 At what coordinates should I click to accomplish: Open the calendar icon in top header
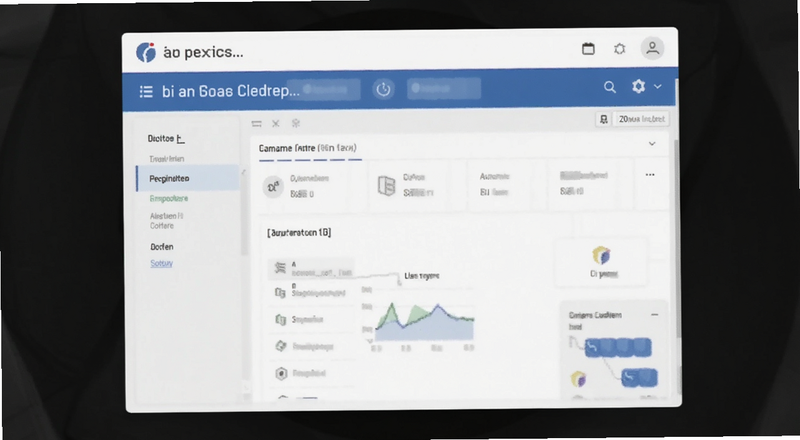click(x=588, y=48)
